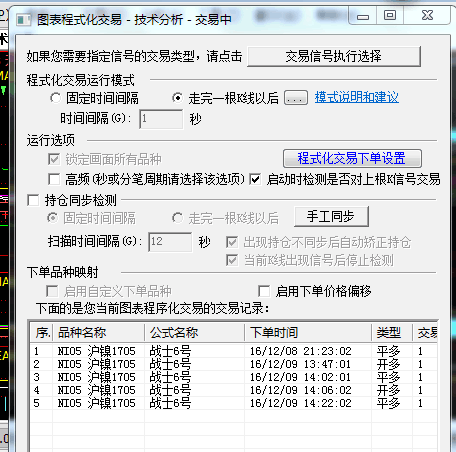This screenshot has height=452, width=456.
Task: Select trade record at 16/12/09 13:47:01
Action: pyautogui.click(x=233, y=364)
